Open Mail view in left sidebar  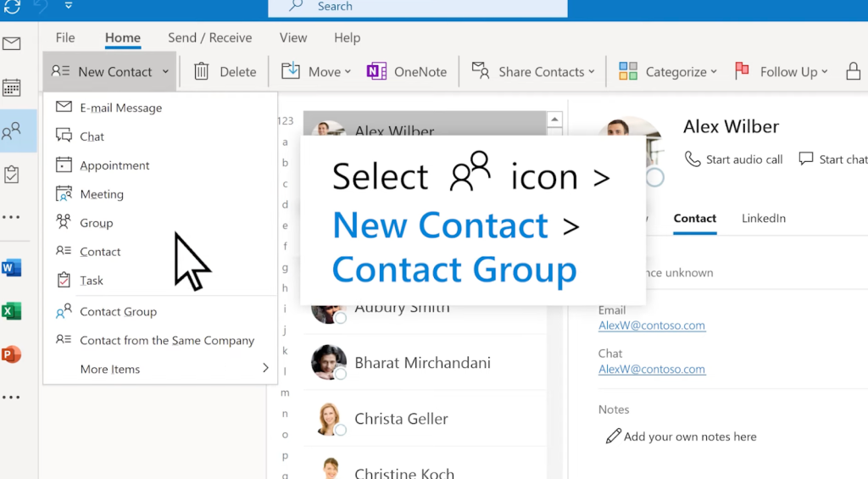pos(12,44)
